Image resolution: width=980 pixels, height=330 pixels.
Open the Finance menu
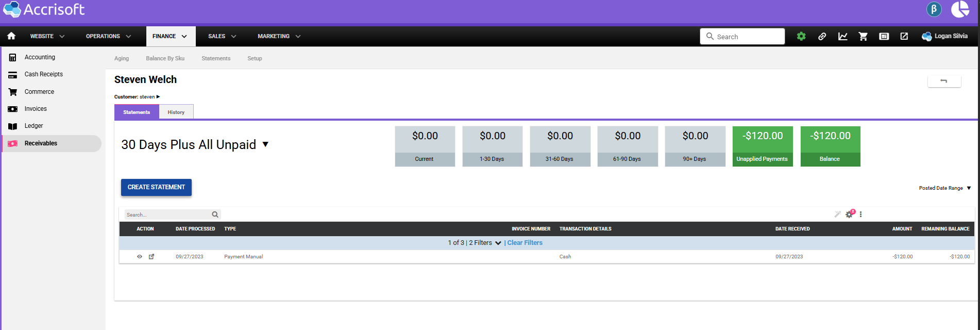click(x=170, y=36)
